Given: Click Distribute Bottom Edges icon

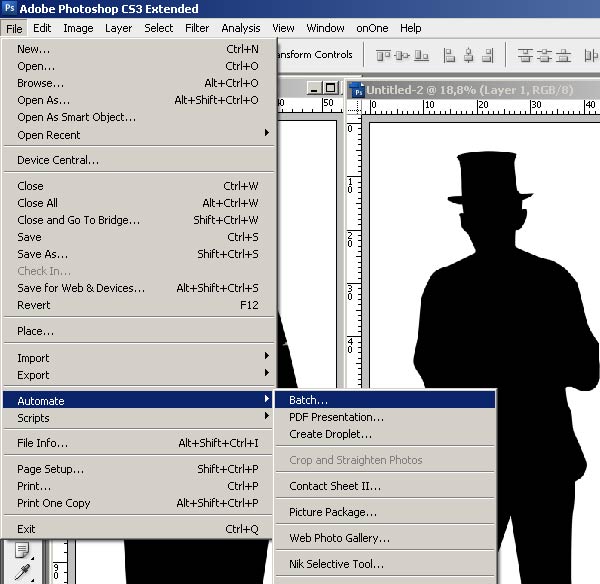Looking at the screenshot, I should (x=563, y=55).
